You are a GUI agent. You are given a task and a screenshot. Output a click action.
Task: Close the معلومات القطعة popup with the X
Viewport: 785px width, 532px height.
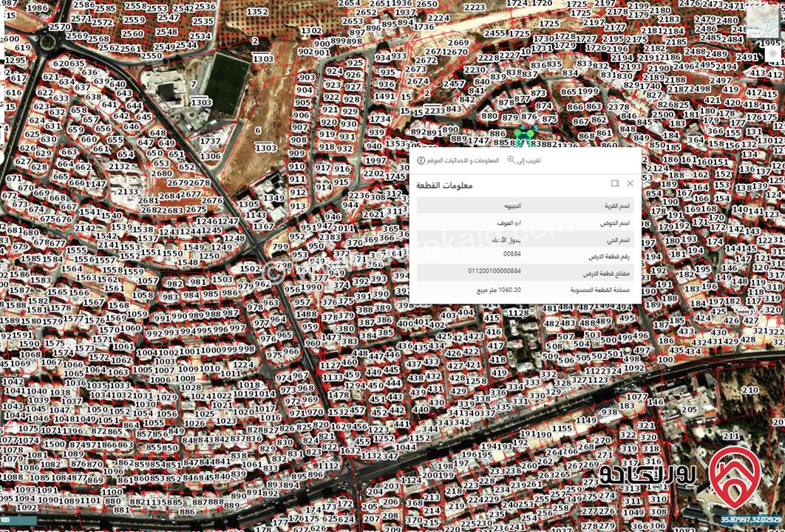point(630,183)
